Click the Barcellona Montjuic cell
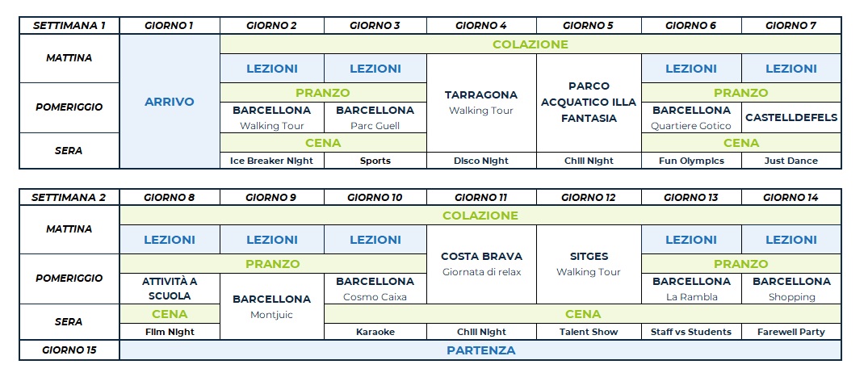This screenshot has height=377, width=868. pos(271,307)
